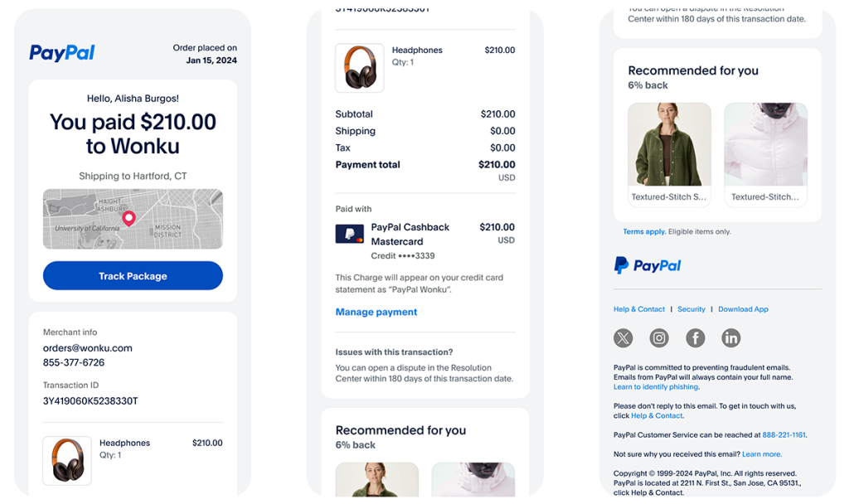849x504 pixels.
Task: Click the Headphones thumbnail under Transaction ID
Action: point(67,461)
